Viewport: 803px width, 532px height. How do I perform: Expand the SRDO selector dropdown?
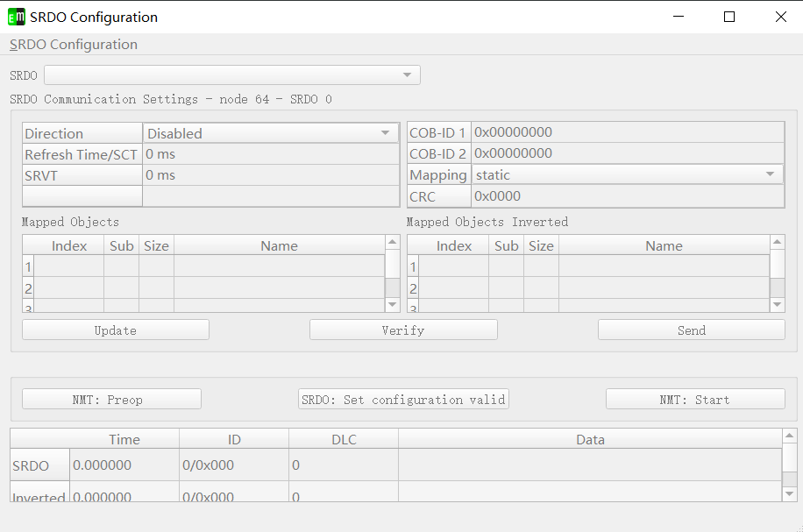coord(232,74)
